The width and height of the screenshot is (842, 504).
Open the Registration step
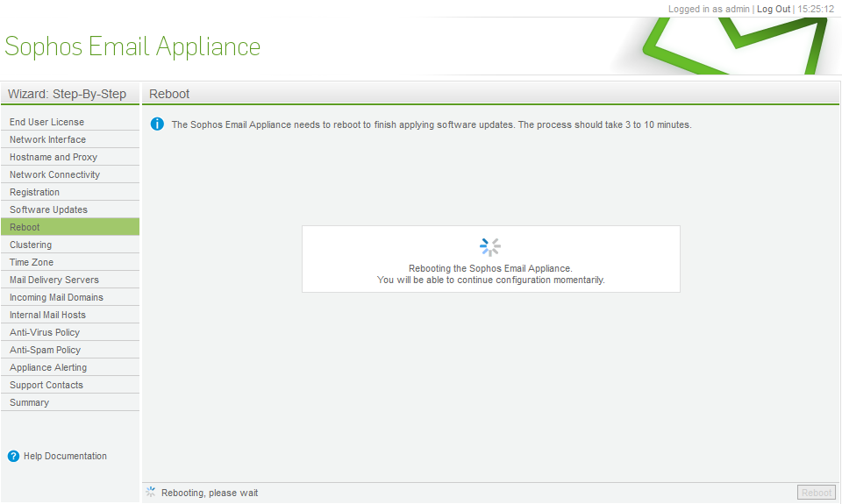[70, 192]
